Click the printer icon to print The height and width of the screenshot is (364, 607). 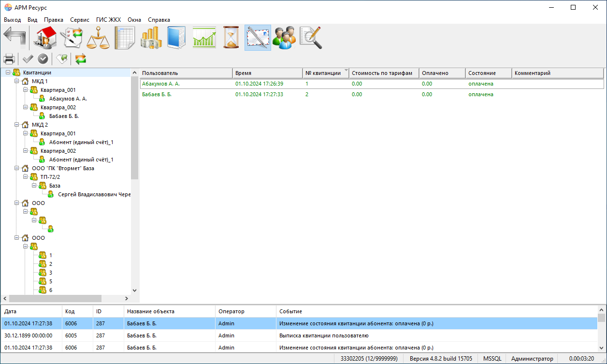[x=9, y=59]
